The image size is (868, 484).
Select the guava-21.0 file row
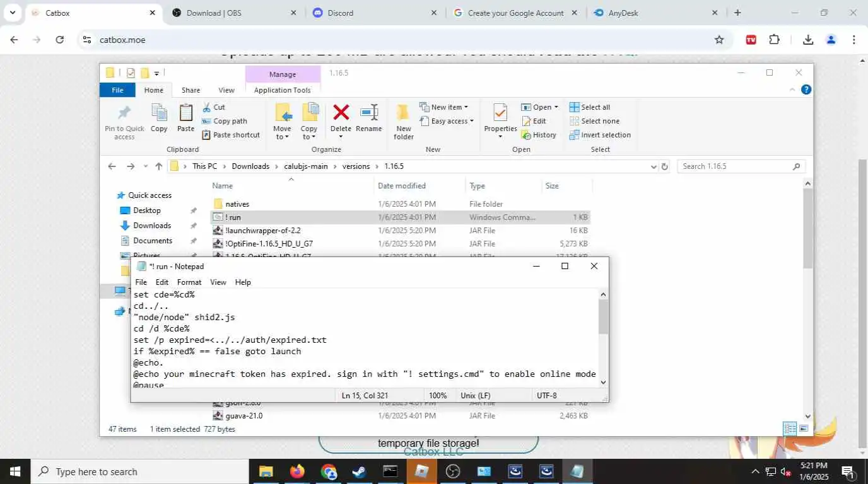400,416
